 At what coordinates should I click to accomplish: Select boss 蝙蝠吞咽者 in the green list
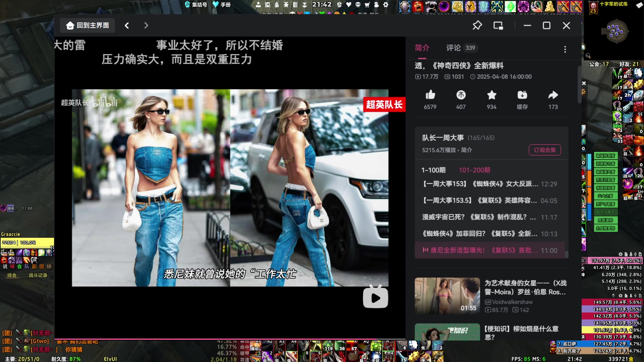click(606, 156)
